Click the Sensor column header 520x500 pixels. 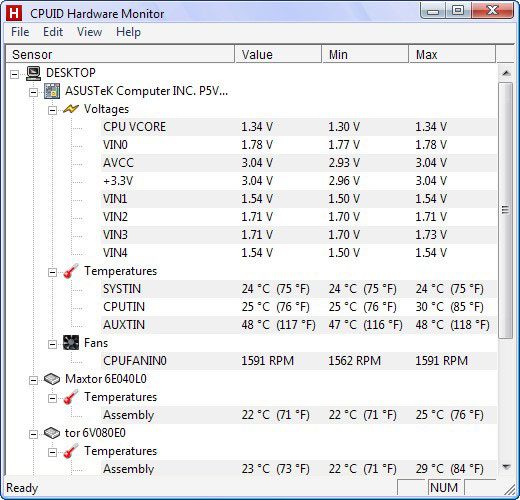120,54
